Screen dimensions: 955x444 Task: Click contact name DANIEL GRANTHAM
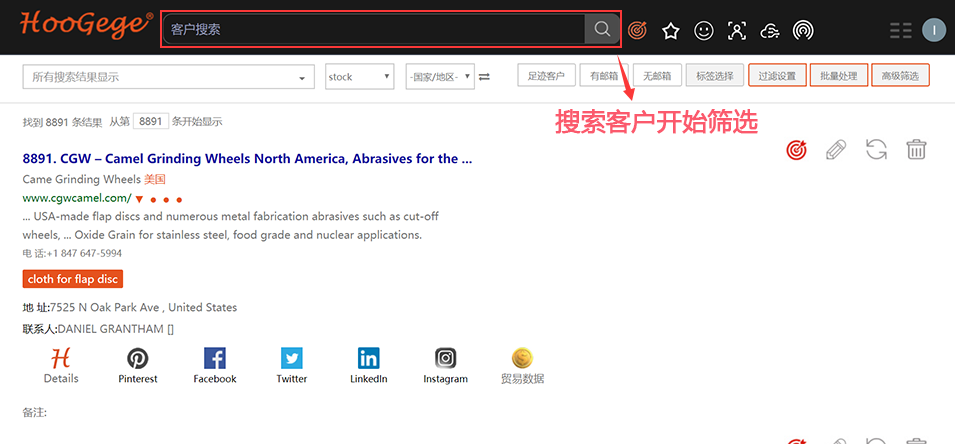pyautogui.click(x=111, y=329)
